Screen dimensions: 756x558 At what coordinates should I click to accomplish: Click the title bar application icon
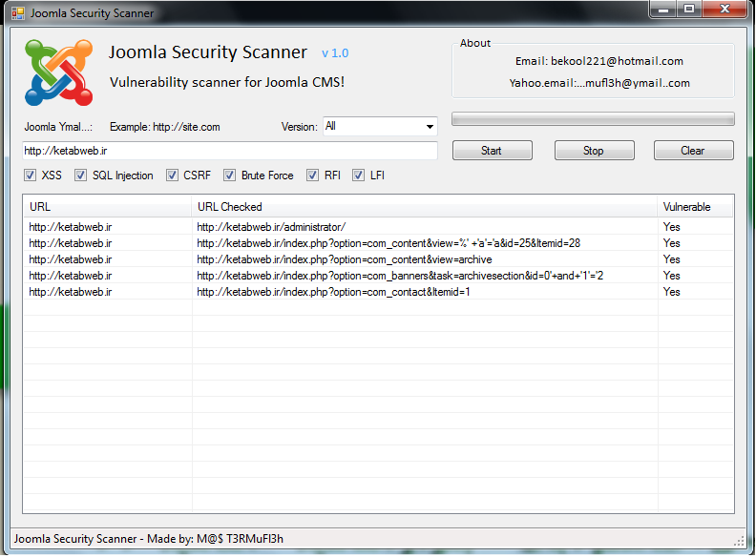[18, 13]
